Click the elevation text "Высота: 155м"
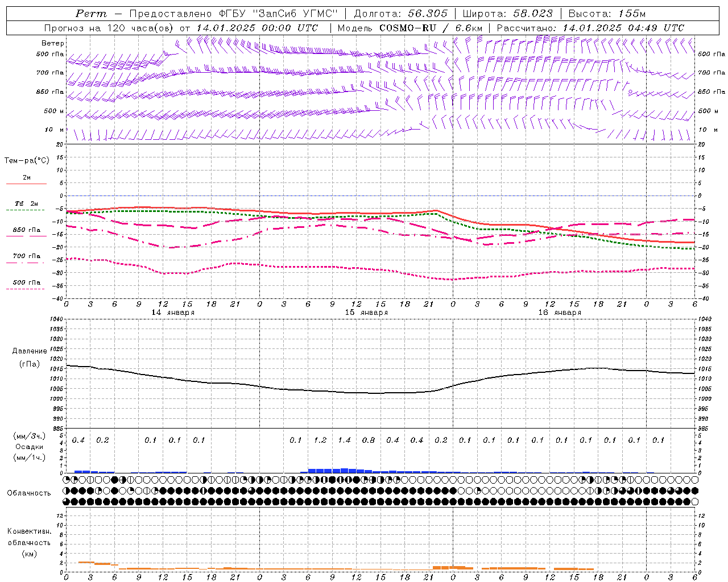Screen dimensions: 728x582 [607, 14]
